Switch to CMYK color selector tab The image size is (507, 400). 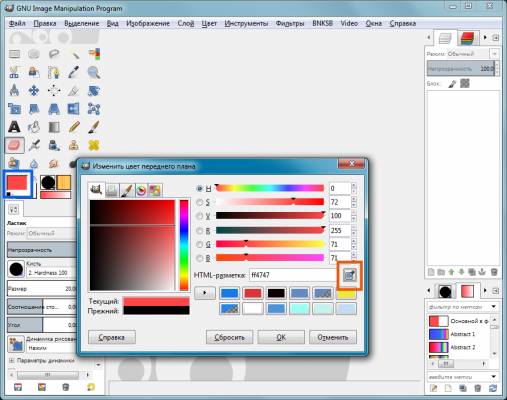pyautogui.click(x=112, y=190)
